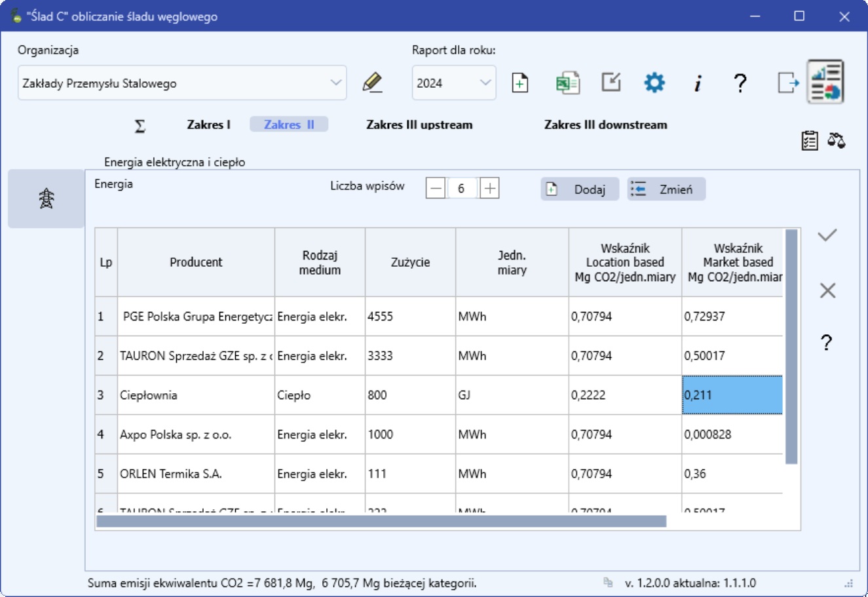Select the Ciepłownia producer cell
This screenshot has height=597, width=868.
[196, 395]
